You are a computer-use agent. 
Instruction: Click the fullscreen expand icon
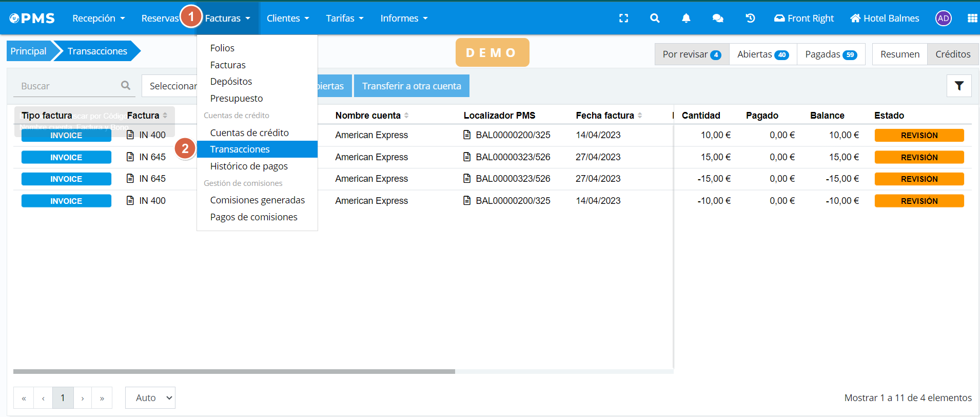click(623, 18)
